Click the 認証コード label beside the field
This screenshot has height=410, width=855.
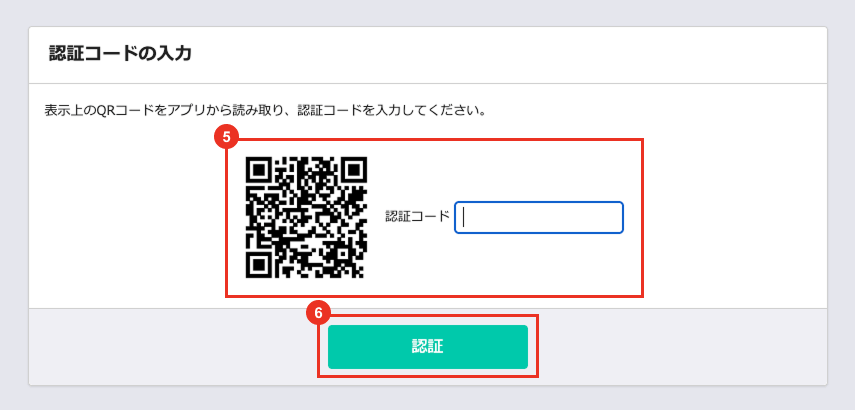click(417, 216)
